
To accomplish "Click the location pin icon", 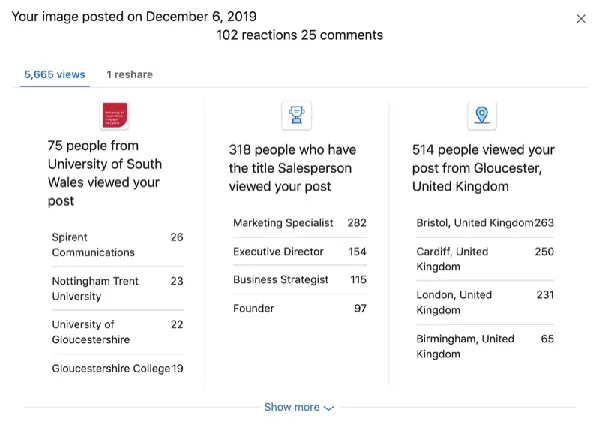I will (x=482, y=115).
